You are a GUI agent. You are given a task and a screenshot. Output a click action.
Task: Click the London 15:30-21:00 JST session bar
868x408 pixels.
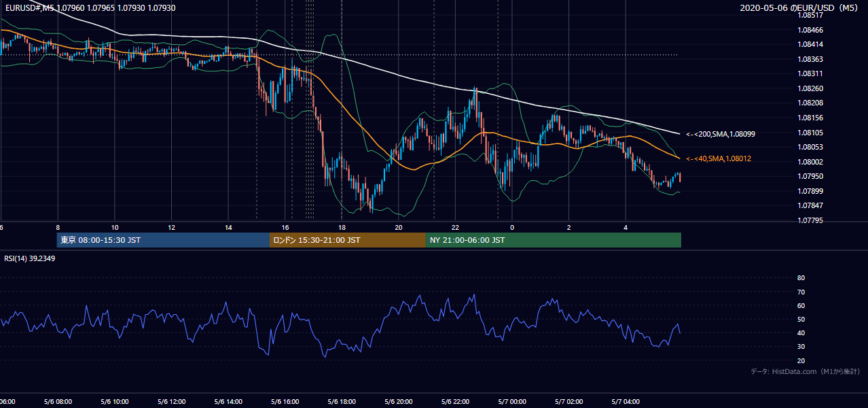pyautogui.click(x=348, y=240)
